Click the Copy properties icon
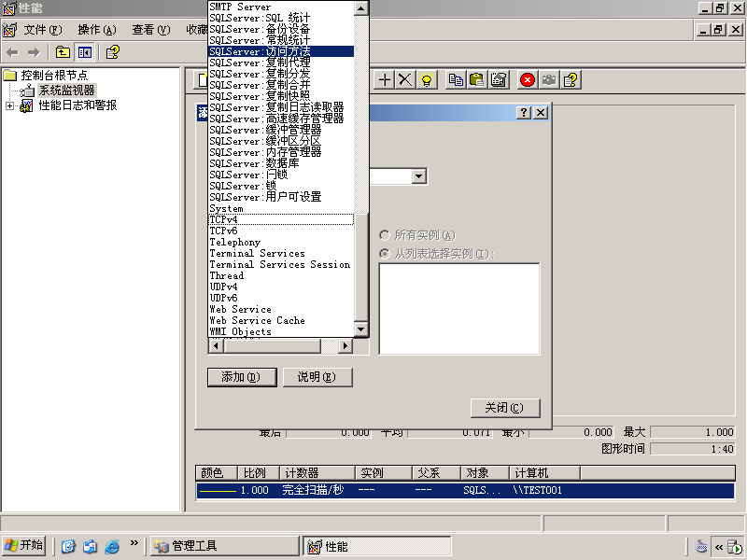The width and height of the screenshot is (747, 560). (456, 80)
